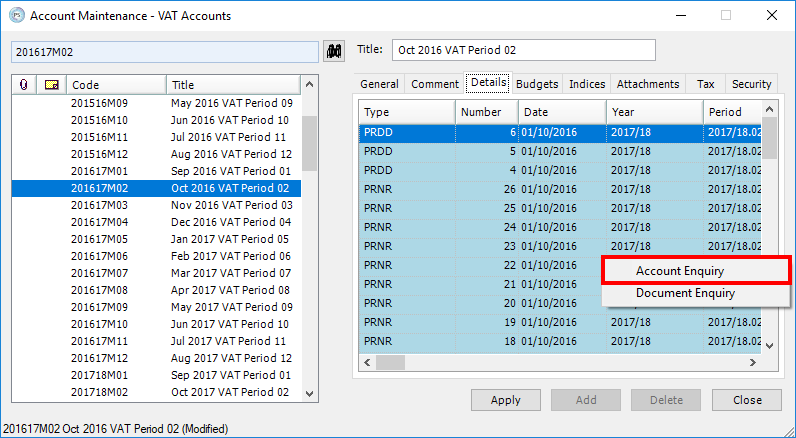Click the Account Maintenance window title icon
Viewport: 796px width, 438px height.
[16, 16]
